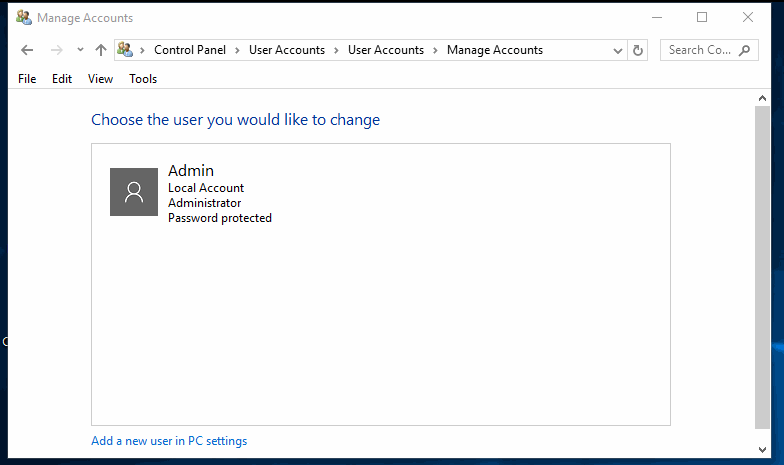The image size is (784, 465).
Task: Expand the chevron after Control Panel
Action: coord(238,50)
